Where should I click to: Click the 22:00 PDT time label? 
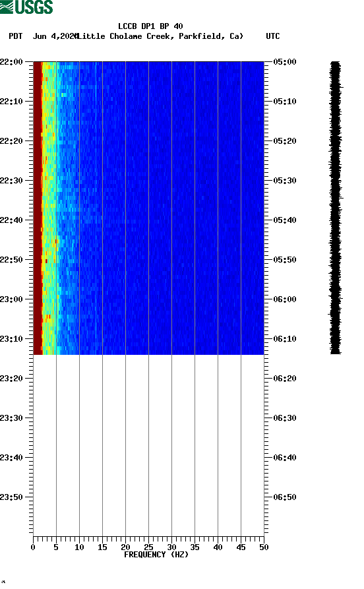11,62
